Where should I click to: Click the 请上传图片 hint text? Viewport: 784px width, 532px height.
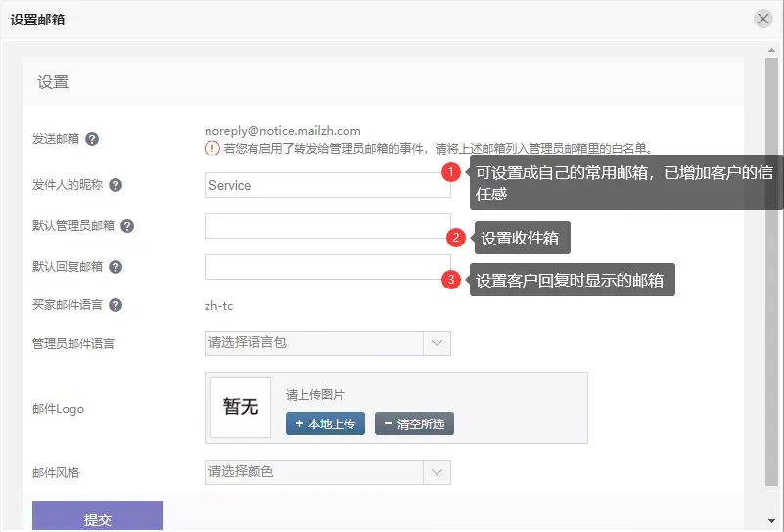coord(315,395)
